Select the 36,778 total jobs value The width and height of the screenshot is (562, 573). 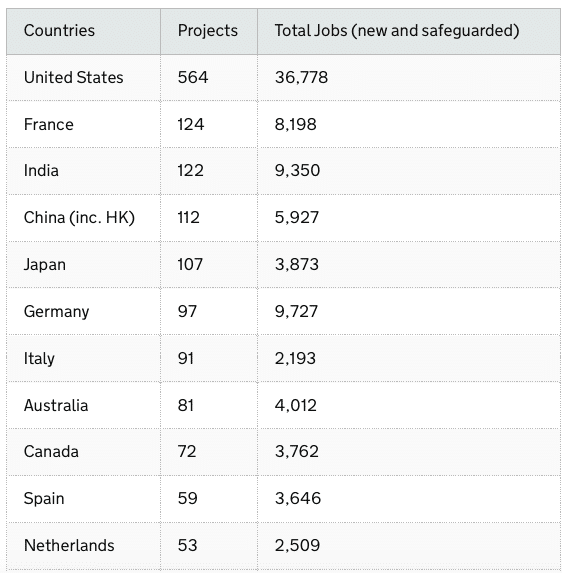click(301, 77)
